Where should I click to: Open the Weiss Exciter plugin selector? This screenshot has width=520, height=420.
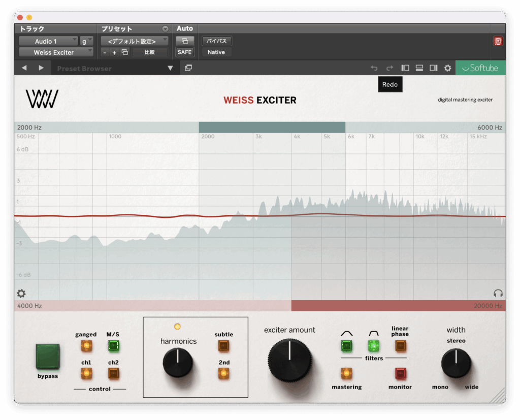click(x=56, y=52)
